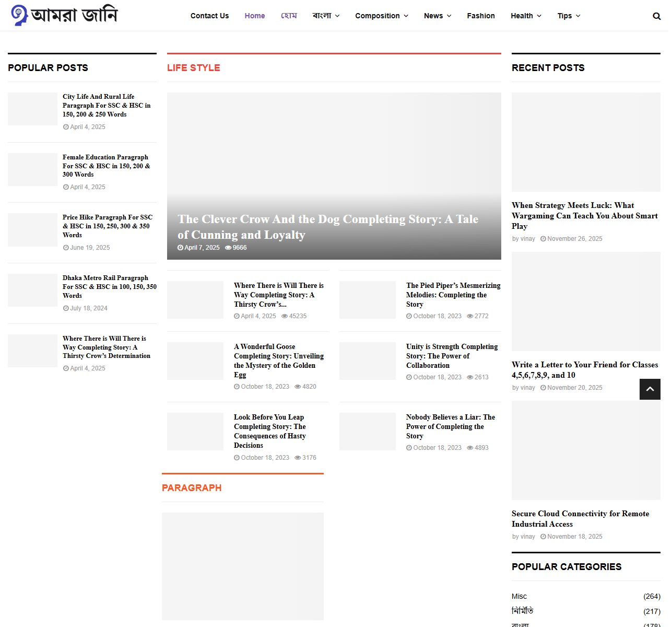
Task: Click author vinay under Secure Cloud Connectivity
Action: (527, 537)
